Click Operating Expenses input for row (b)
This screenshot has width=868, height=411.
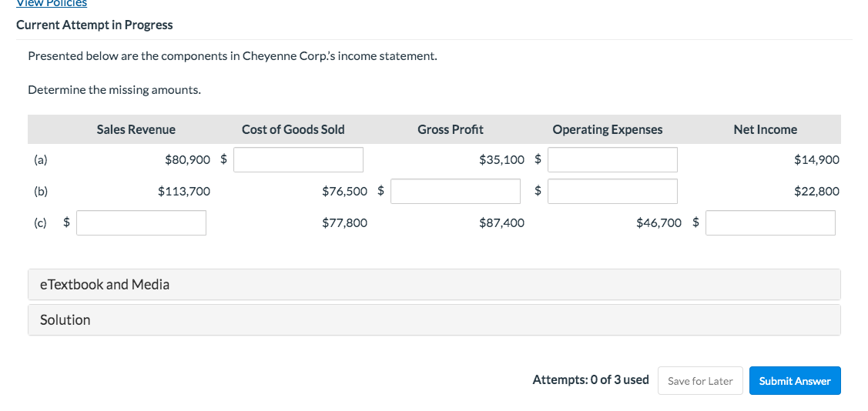pyautogui.click(x=613, y=192)
